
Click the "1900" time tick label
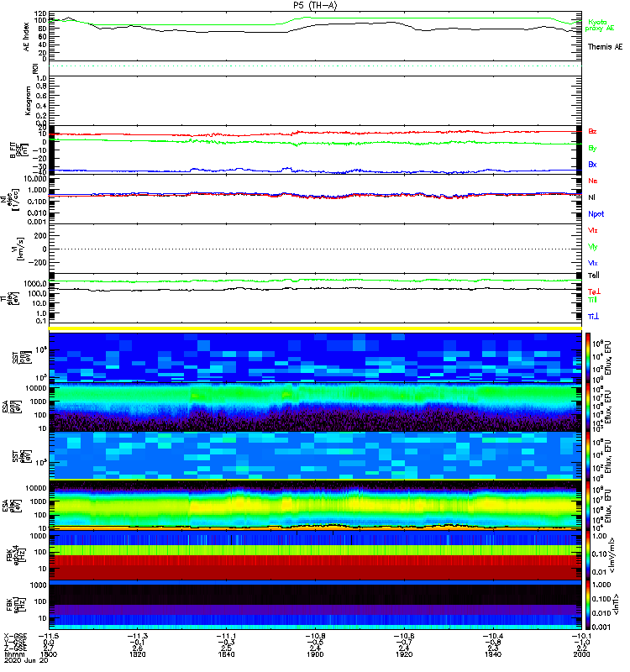[315, 654]
